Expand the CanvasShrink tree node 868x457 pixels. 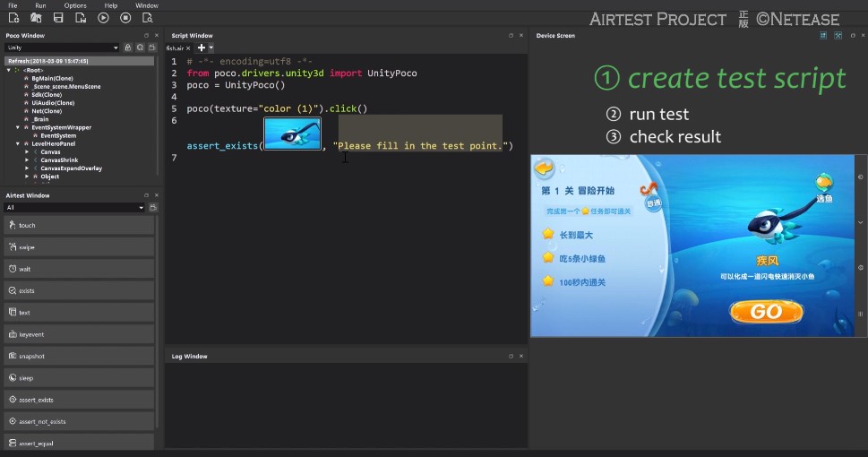coord(27,160)
